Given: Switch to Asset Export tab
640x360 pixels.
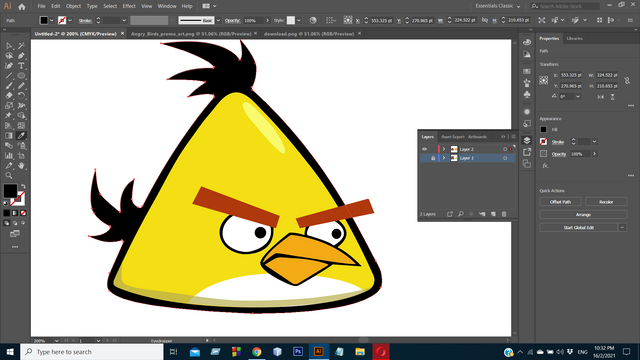Looking at the screenshot, I should click(x=453, y=137).
